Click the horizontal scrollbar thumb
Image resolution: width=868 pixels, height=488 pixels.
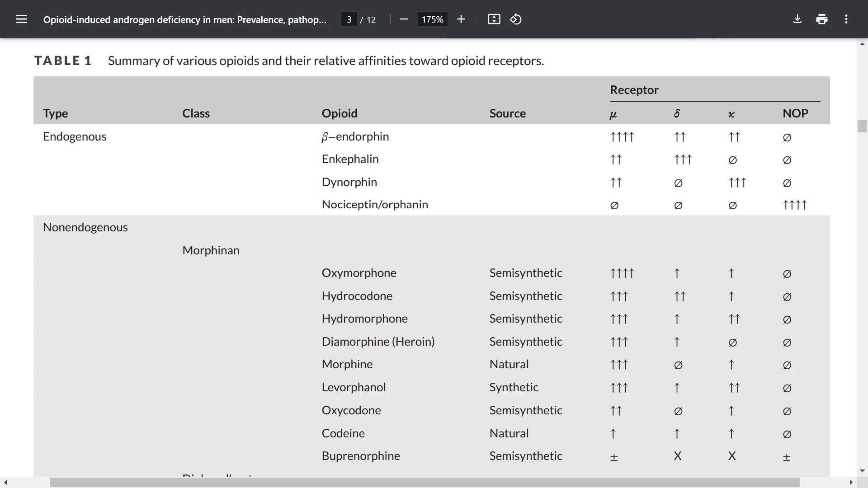425,483
